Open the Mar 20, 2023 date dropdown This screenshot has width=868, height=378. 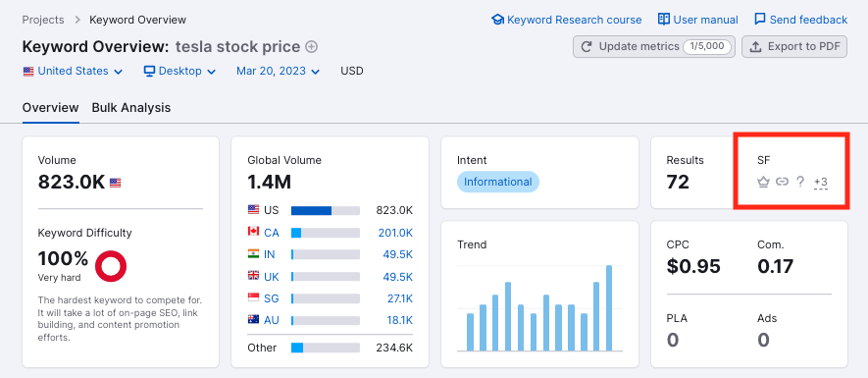pos(278,71)
